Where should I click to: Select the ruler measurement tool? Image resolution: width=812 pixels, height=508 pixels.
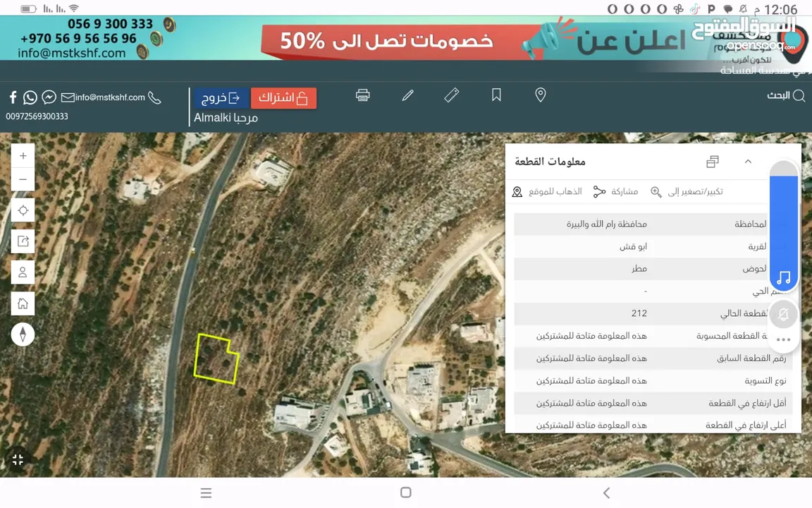[x=452, y=95]
